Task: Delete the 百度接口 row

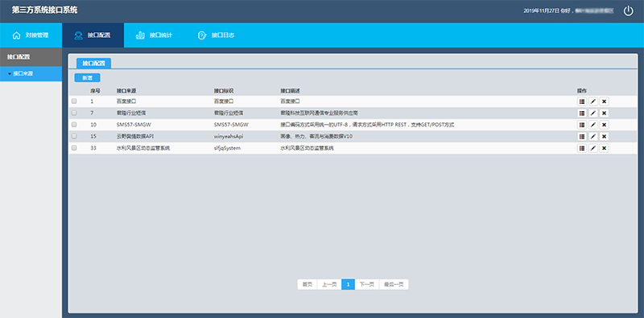Action: [x=604, y=101]
